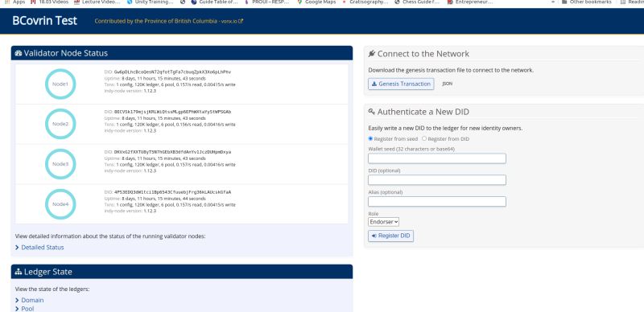Open the Role dropdown showing Endorser
Viewport: 644px width, 312px height.
click(x=384, y=222)
